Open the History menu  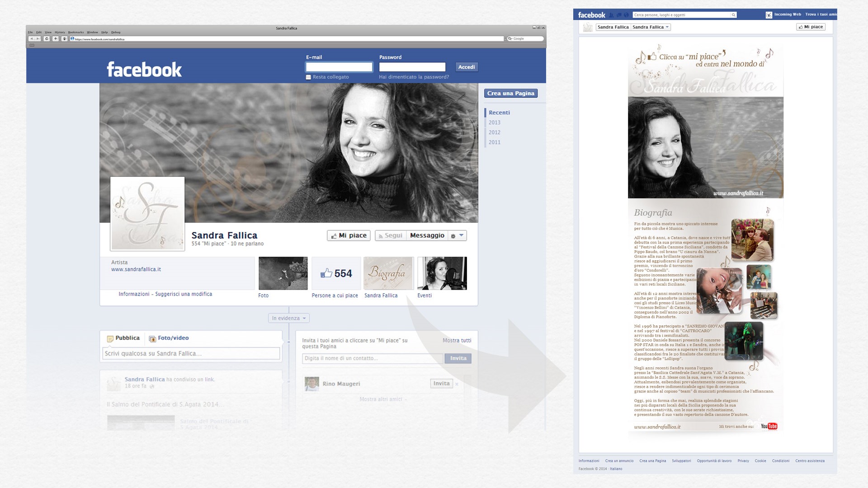(60, 33)
